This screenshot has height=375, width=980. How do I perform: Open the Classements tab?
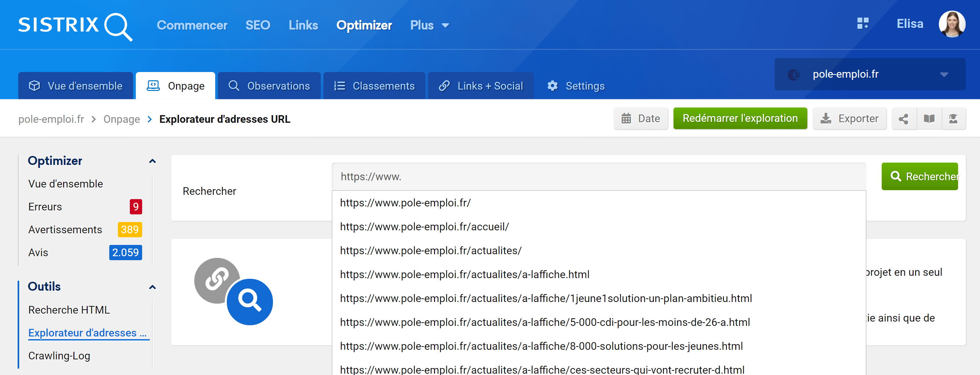point(374,86)
